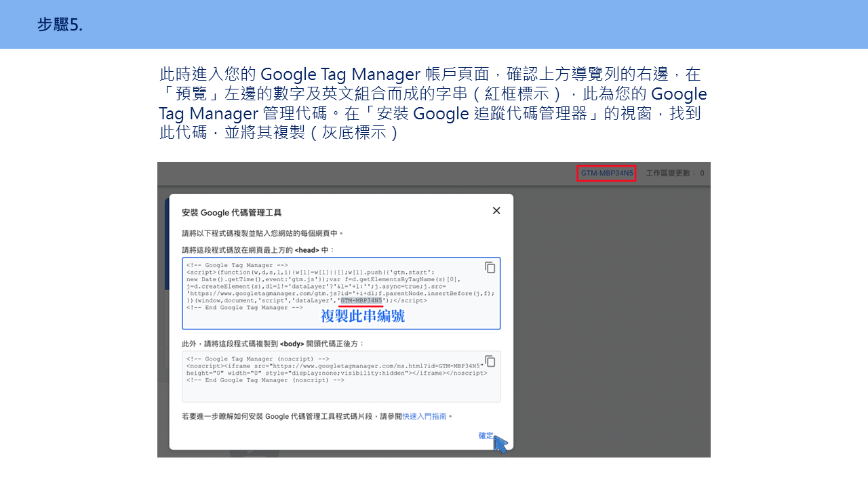Click the 確定 confirm button
Screen dimensions: 868x488
[486, 436]
